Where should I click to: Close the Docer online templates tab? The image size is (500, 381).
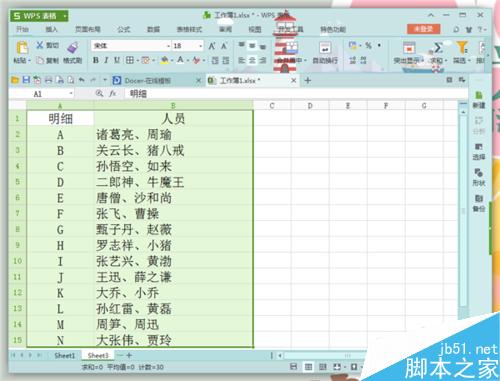coord(198,80)
